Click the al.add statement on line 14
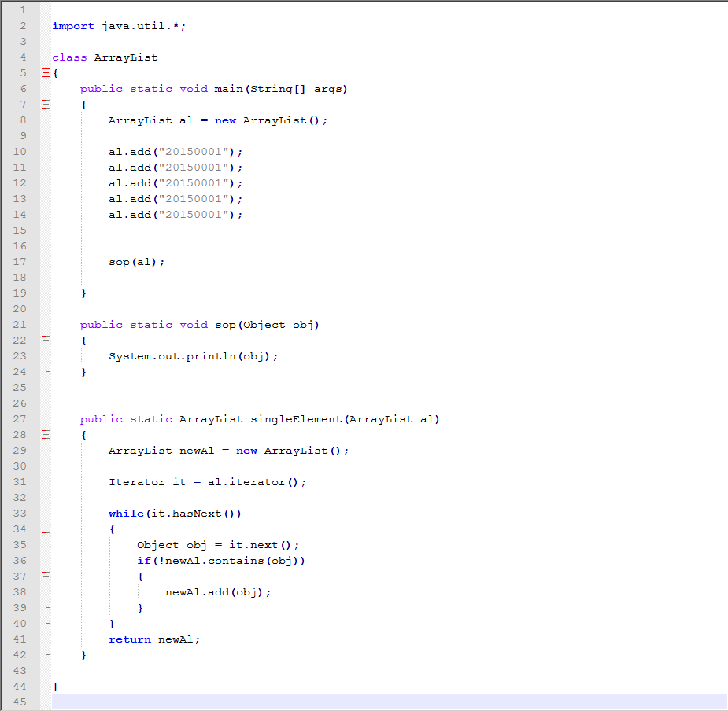Screen dimensions: 728x711 click(176, 215)
